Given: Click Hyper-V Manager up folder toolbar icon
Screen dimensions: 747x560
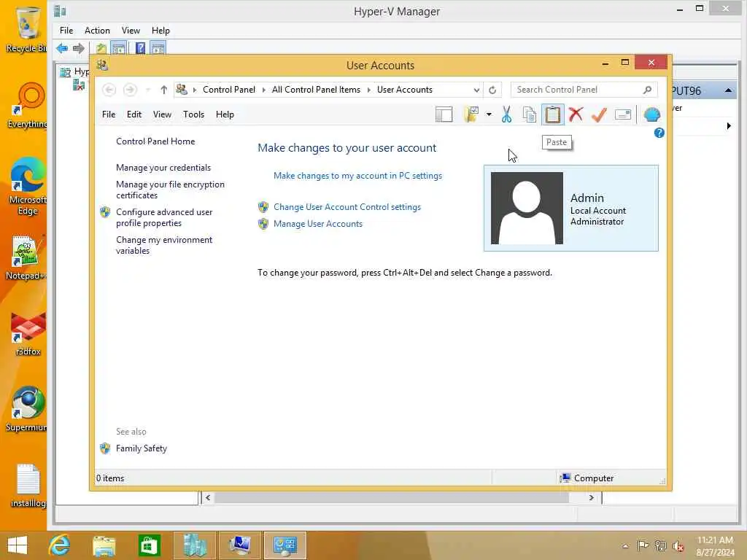Looking at the screenshot, I should coord(101,48).
